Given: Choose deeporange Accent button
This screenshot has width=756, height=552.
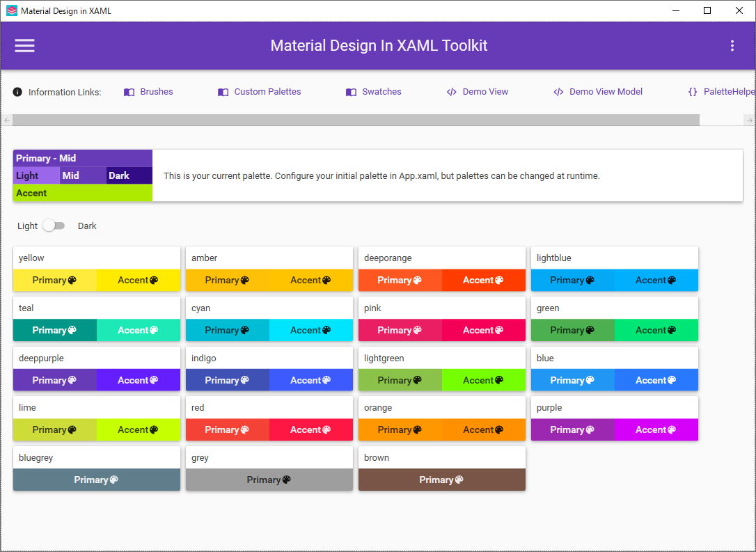Looking at the screenshot, I should click(484, 280).
